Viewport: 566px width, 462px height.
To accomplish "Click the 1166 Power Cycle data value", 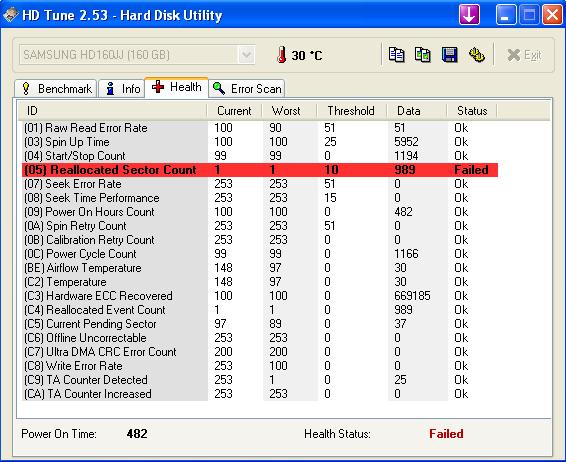I will (x=406, y=254).
